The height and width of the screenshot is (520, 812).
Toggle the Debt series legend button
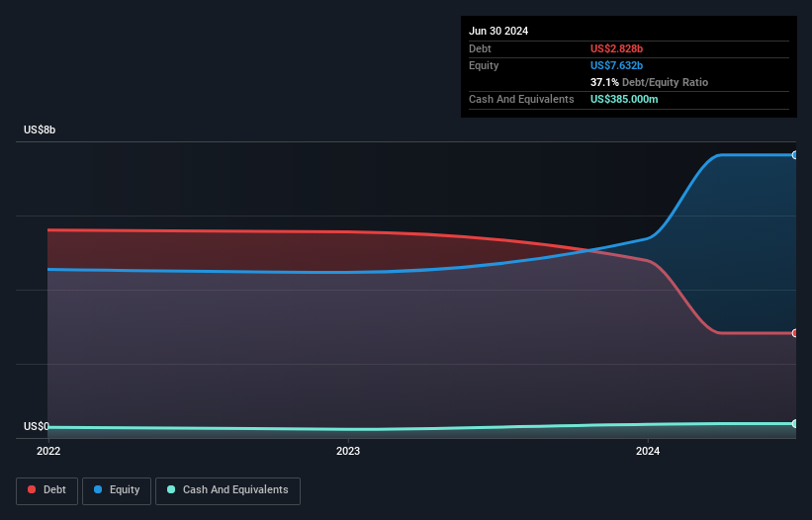pyautogui.click(x=47, y=490)
